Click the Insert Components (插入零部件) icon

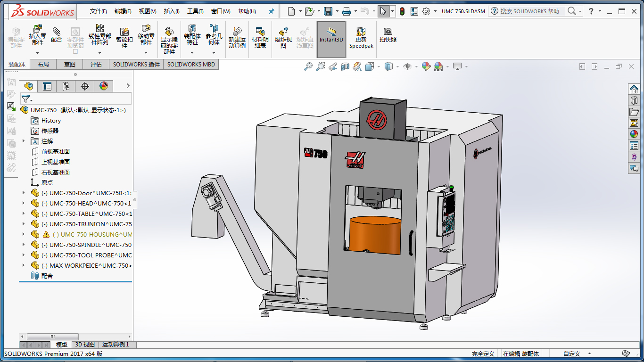[38, 35]
